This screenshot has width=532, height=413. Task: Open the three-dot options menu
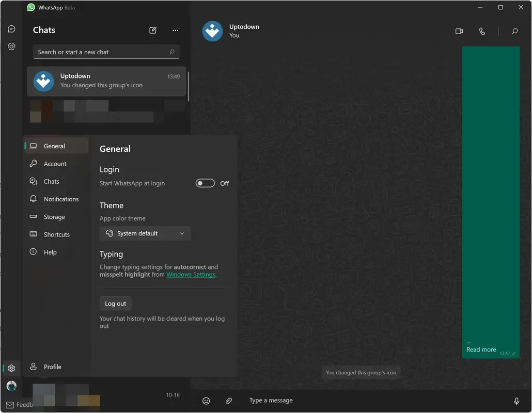175,30
